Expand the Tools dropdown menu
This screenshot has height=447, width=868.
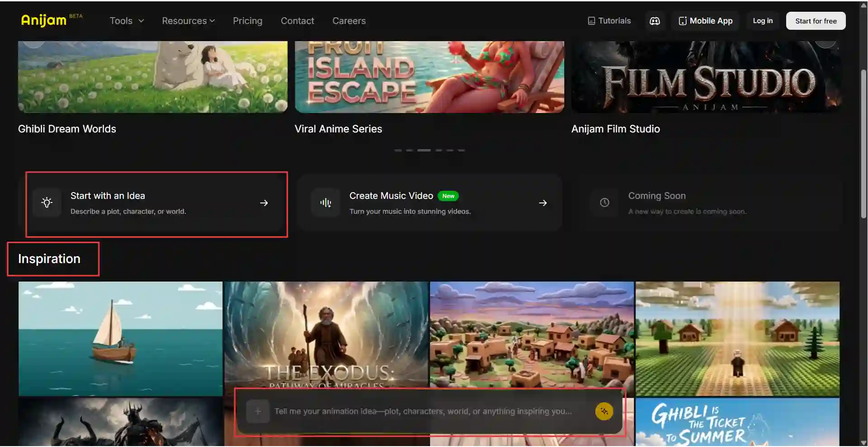point(127,21)
